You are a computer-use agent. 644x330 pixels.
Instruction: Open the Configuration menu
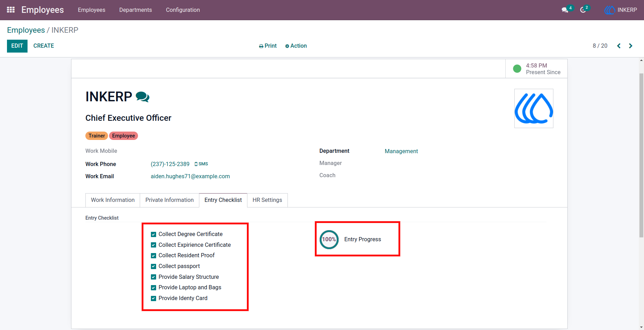(183, 10)
